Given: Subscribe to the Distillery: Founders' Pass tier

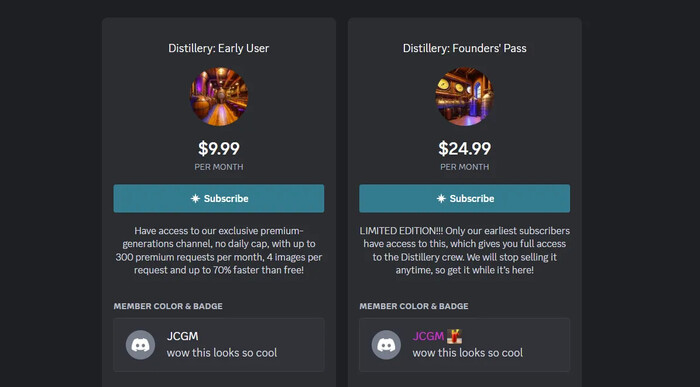Looking at the screenshot, I should click(464, 199).
